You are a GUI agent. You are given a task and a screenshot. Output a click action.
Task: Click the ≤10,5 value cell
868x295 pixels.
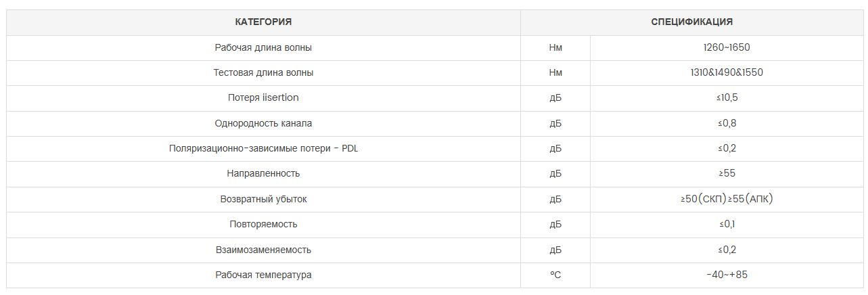coord(727,98)
